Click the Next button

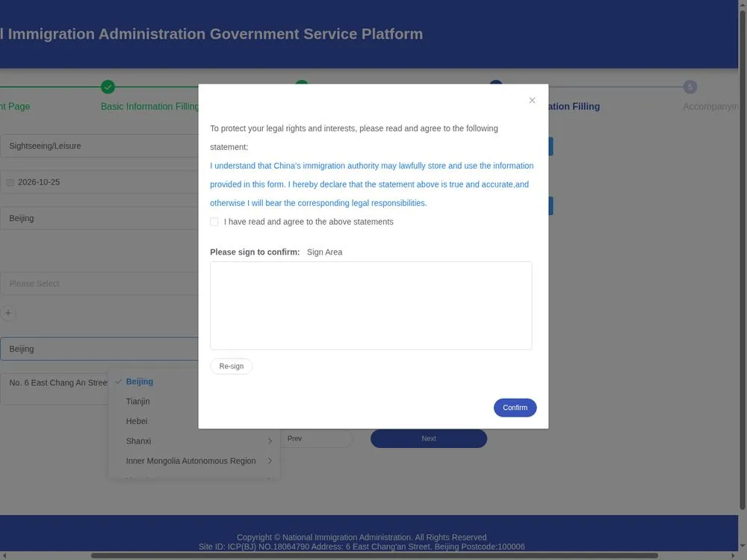[x=429, y=438]
